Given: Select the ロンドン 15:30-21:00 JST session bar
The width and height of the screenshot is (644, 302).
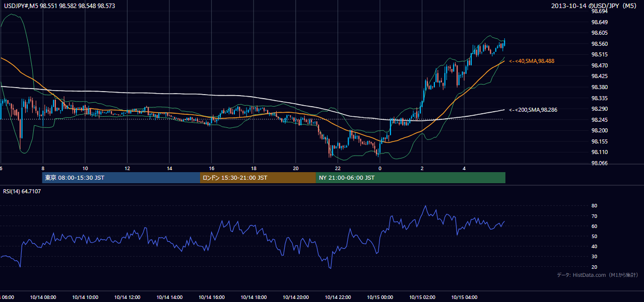Looking at the screenshot, I should pos(258,178).
